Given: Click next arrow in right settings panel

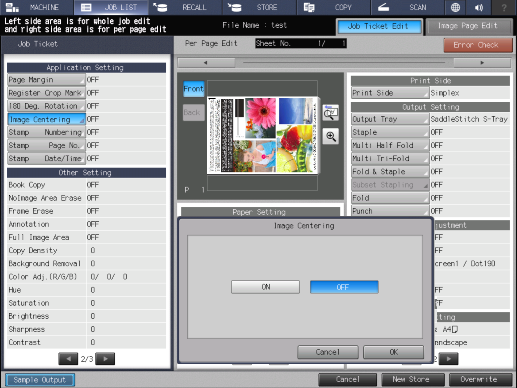Looking at the screenshot, I should [x=448, y=359].
